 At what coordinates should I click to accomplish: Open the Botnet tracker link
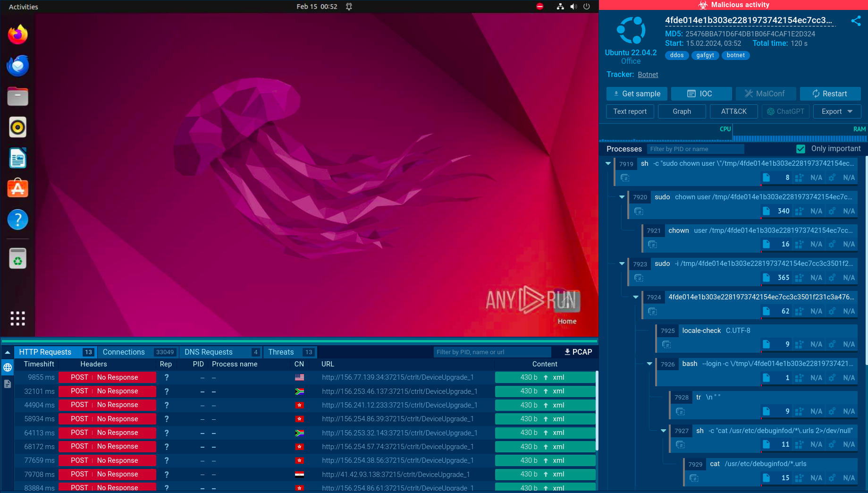tap(648, 75)
